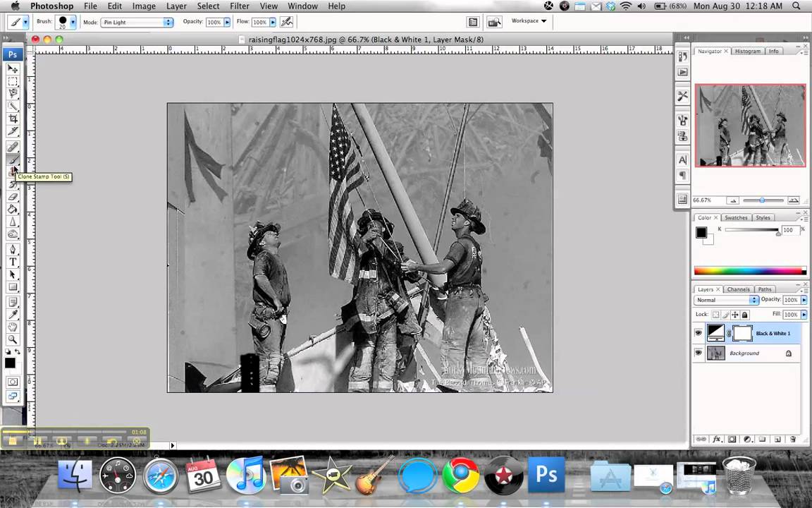The image size is (812, 508).
Task: Toggle the Airbrush option
Action: tap(286, 22)
